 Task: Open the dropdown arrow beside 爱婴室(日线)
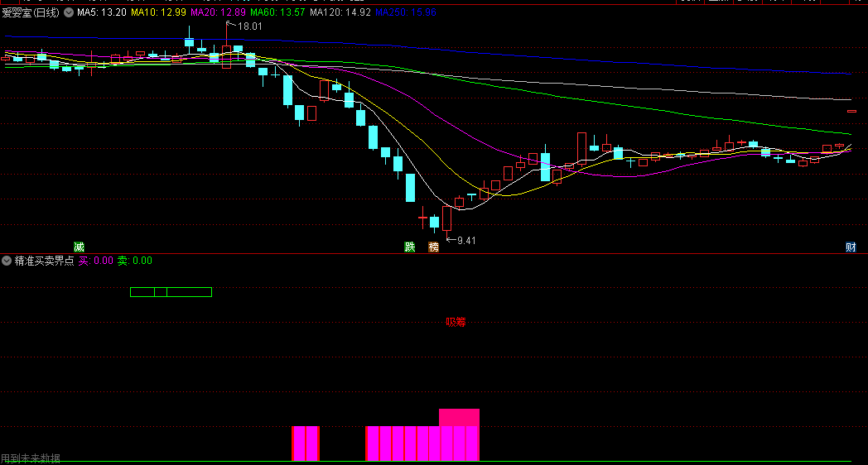click(69, 12)
